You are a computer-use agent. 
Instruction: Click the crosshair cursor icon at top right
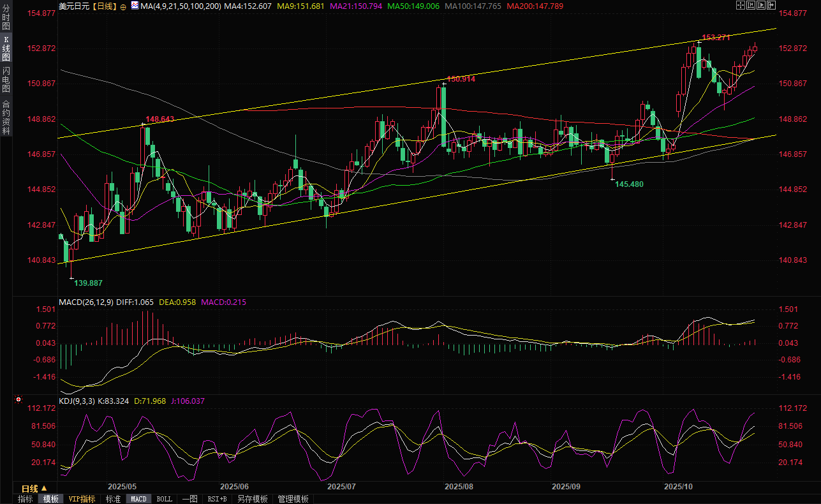(740, 6)
